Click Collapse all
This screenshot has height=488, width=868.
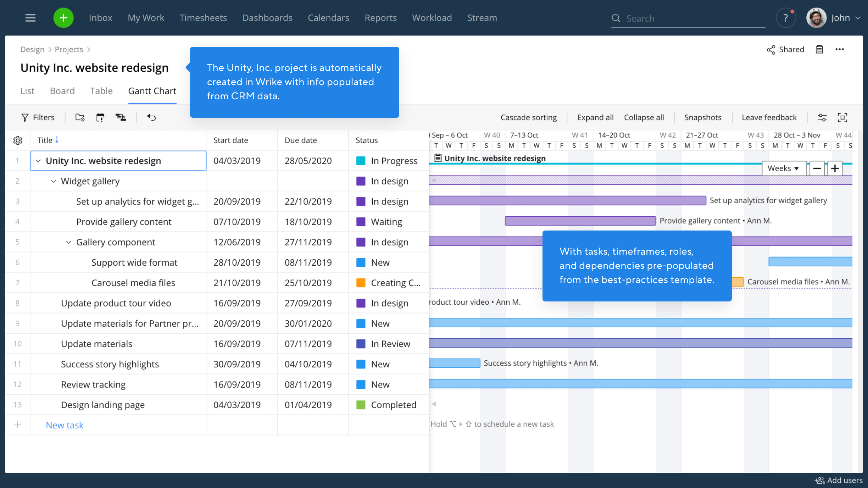[x=644, y=117]
